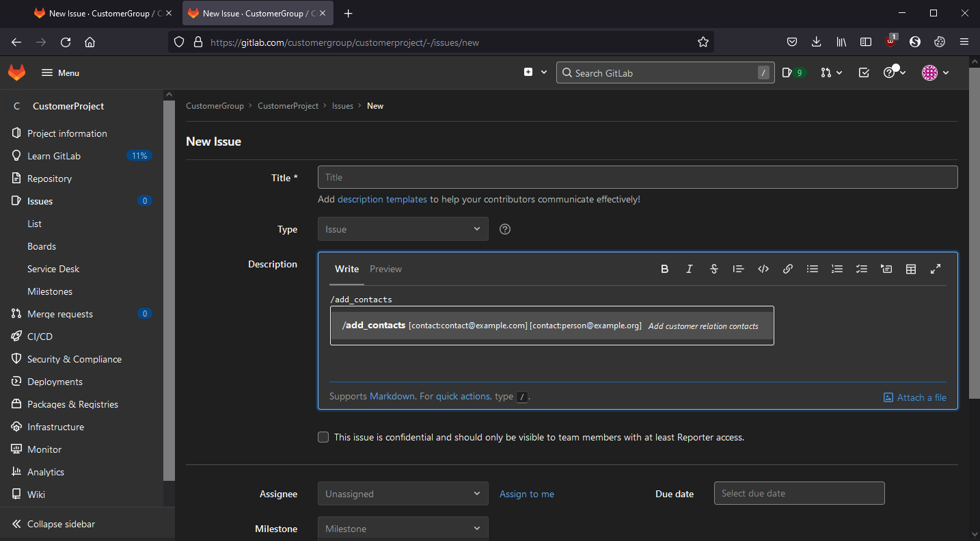Insert code formatting in description

(763, 269)
